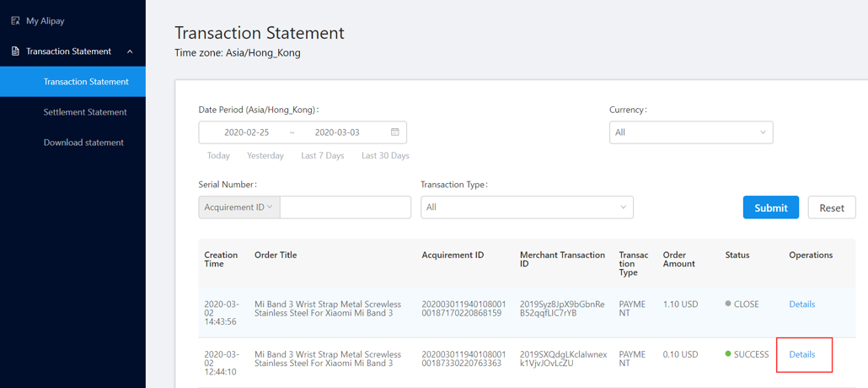Apply the Last 30 Days filter

point(385,156)
